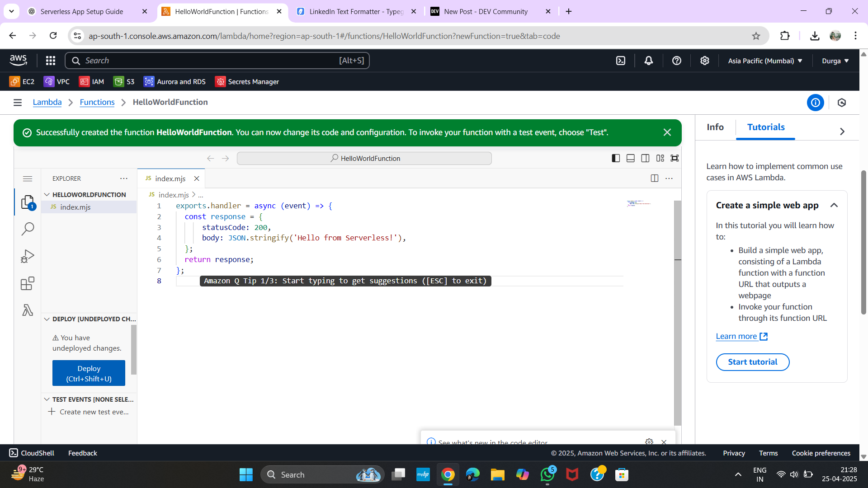Click the Deploy button
This screenshot has width=868, height=488.
89,373
